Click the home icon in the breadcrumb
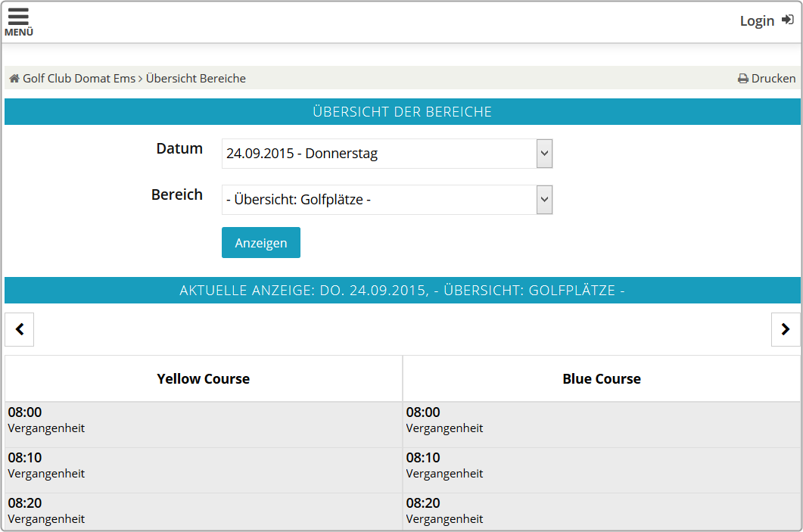 14,79
